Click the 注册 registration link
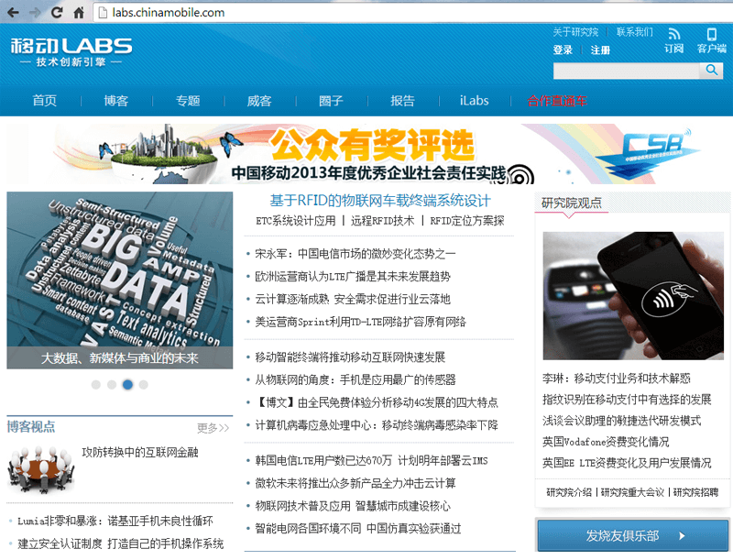This screenshot has width=733, height=560. tap(599, 50)
